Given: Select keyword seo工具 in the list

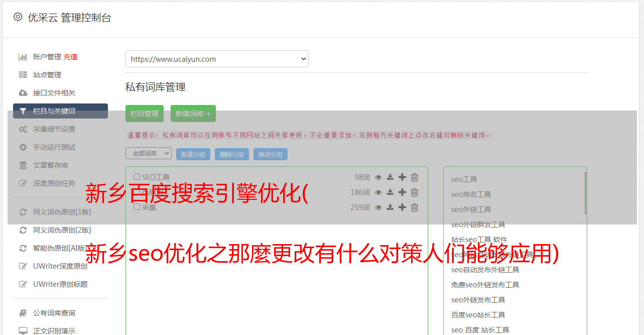Looking at the screenshot, I should (464, 179).
